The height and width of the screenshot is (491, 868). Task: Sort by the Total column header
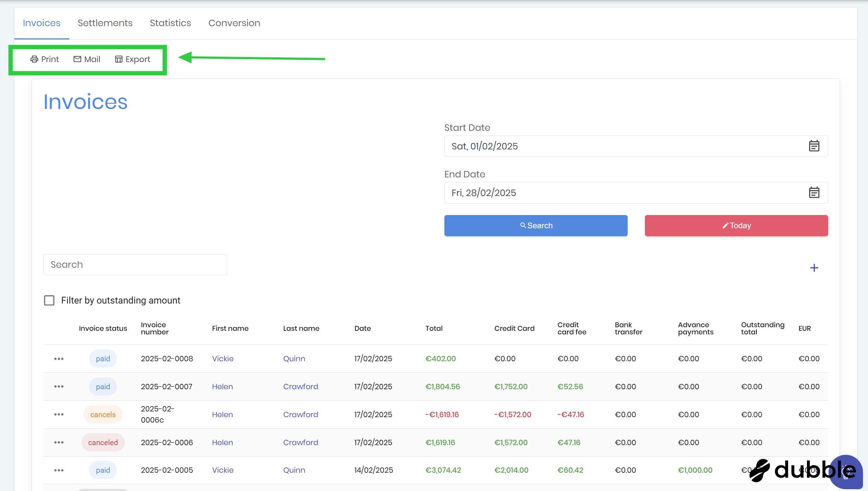[434, 328]
